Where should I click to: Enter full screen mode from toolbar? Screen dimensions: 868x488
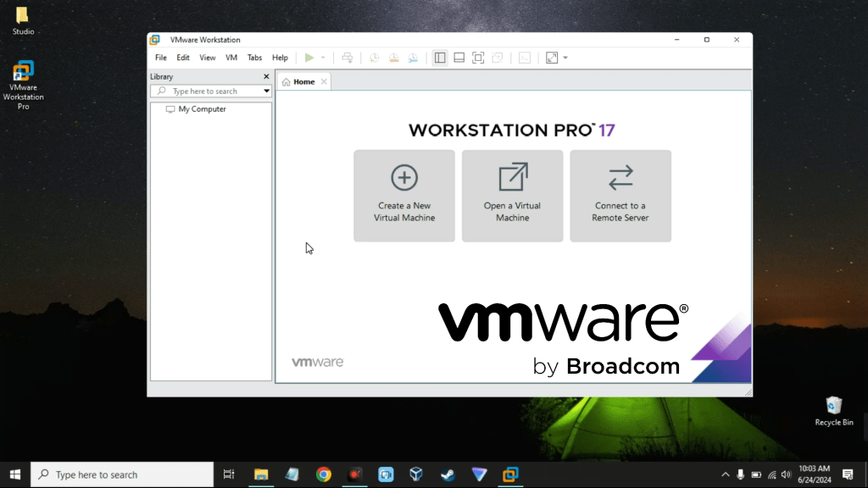(x=478, y=58)
